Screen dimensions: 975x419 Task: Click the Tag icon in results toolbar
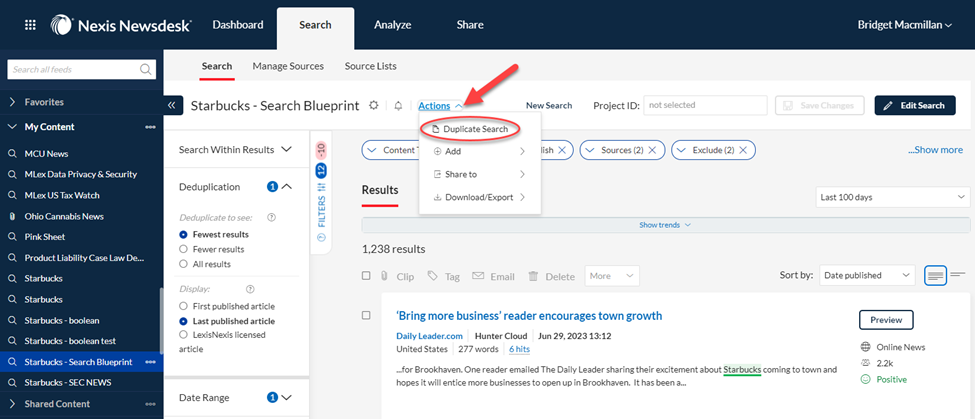(x=432, y=275)
